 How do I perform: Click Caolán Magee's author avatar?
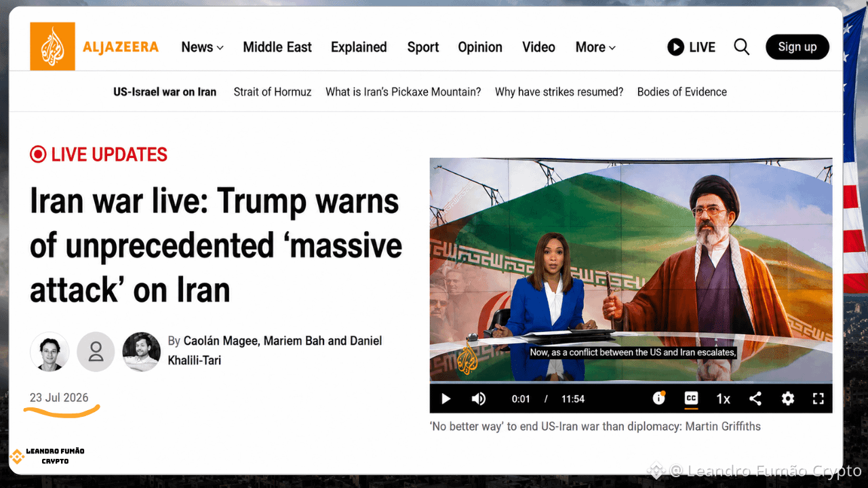click(50, 352)
